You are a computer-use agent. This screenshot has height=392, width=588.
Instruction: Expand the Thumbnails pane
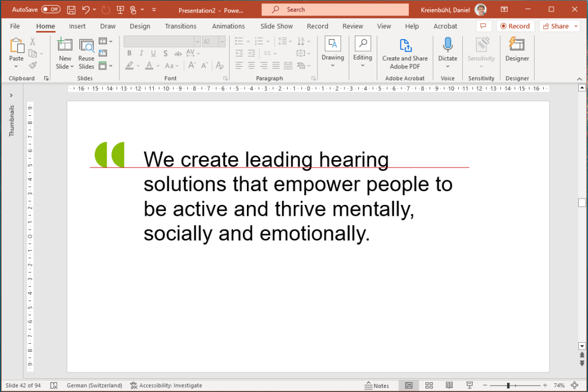11,96
